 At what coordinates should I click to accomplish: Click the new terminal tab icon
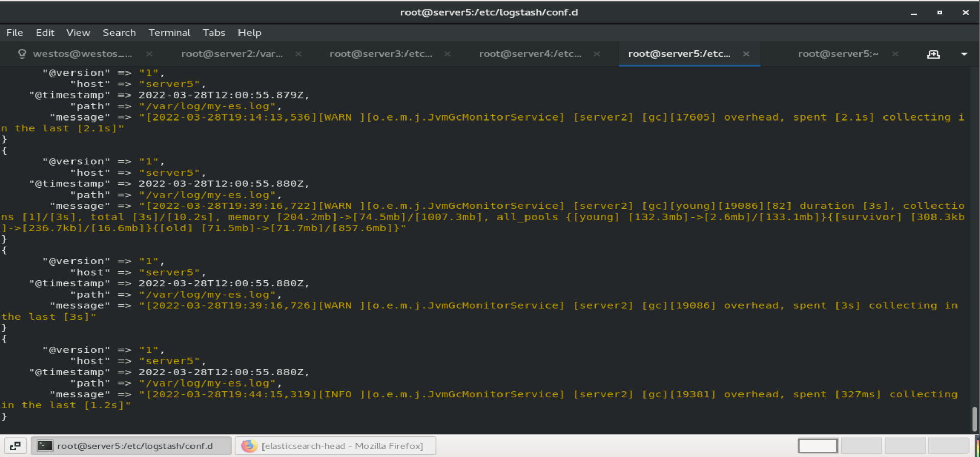(934, 54)
